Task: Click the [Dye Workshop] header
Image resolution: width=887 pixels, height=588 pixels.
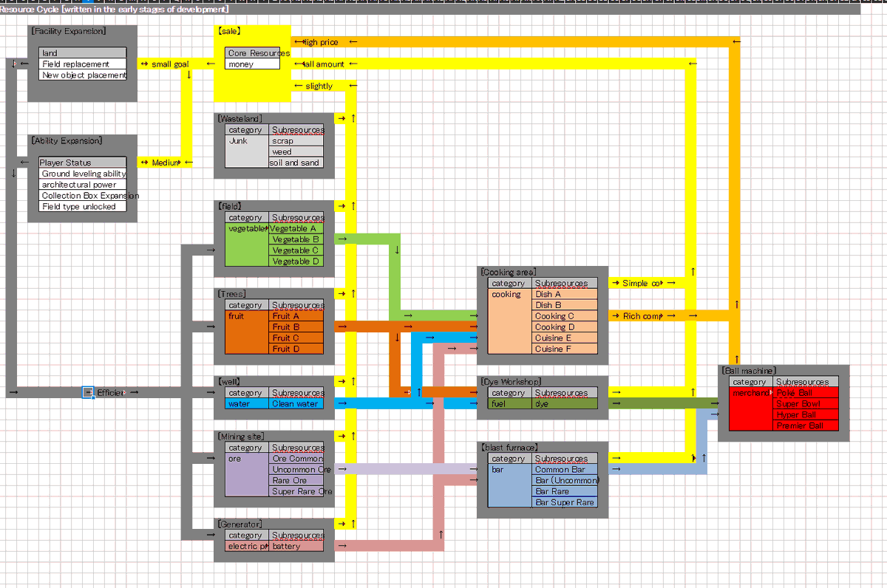Action: click(x=511, y=382)
